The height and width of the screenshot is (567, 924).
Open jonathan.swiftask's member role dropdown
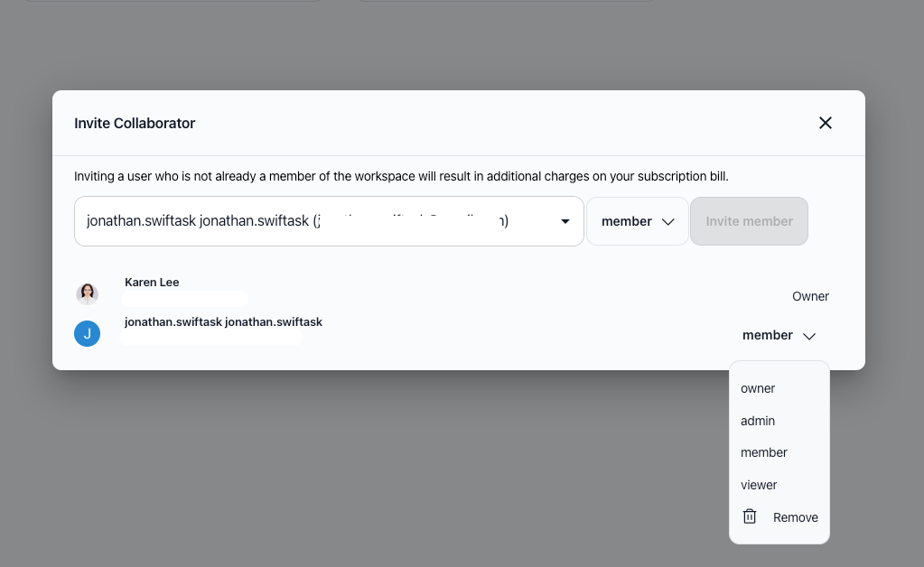point(779,335)
